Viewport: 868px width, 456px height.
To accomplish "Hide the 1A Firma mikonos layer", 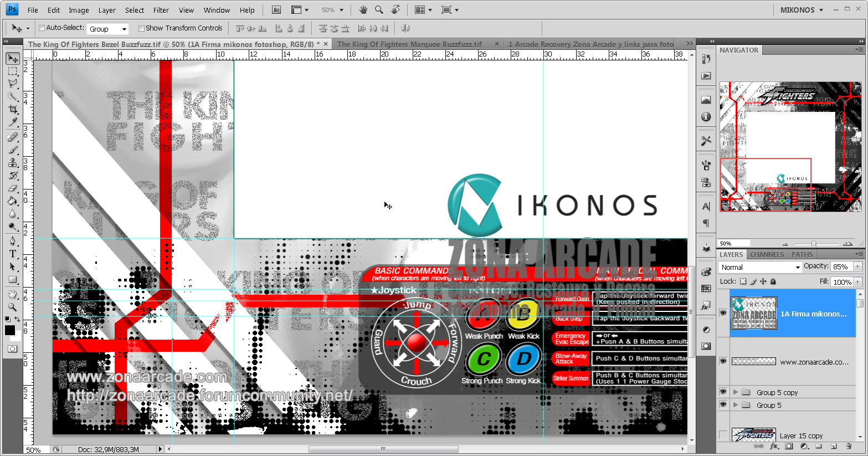I will 723,313.
